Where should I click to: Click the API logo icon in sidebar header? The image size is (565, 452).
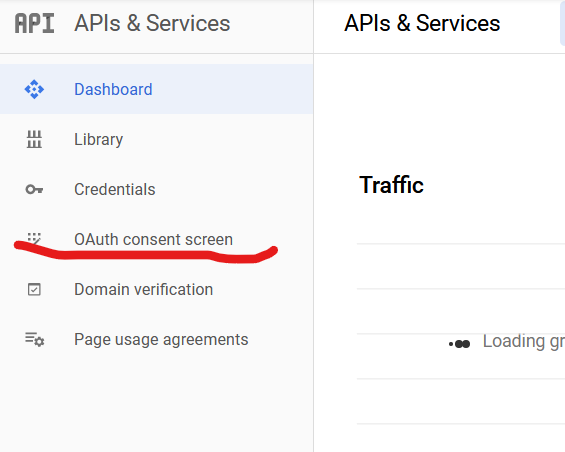point(35,23)
